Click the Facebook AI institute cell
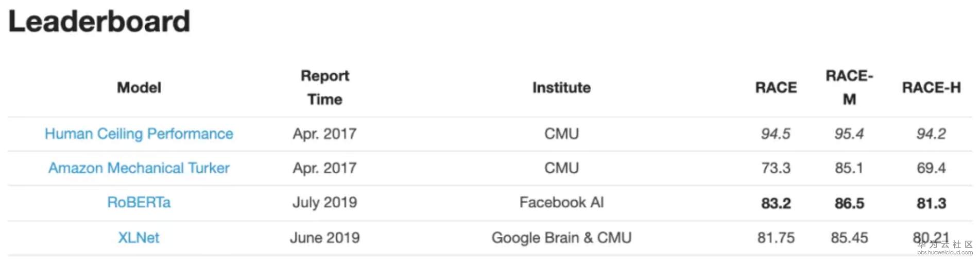 click(x=561, y=202)
